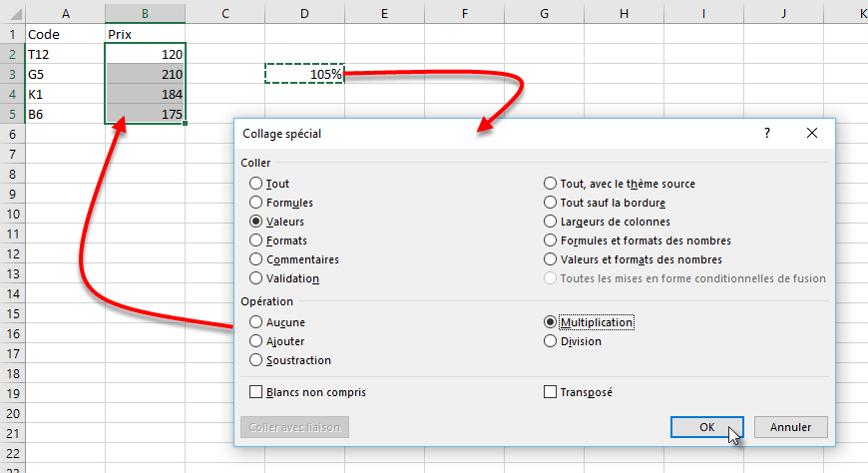Toggle the Transposé checkbox
The height and width of the screenshot is (473, 868).
tap(550, 392)
